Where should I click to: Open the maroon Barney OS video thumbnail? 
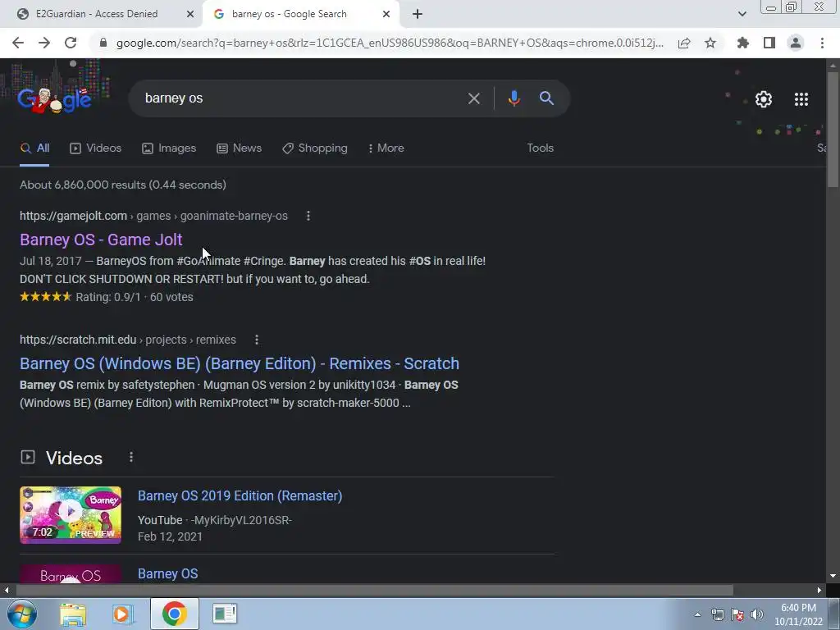click(x=71, y=573)
